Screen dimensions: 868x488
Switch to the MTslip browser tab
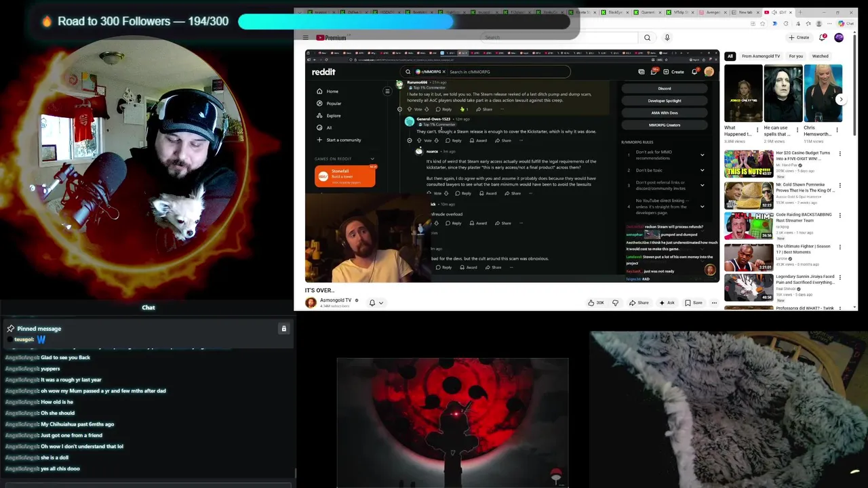click(681, 12)
